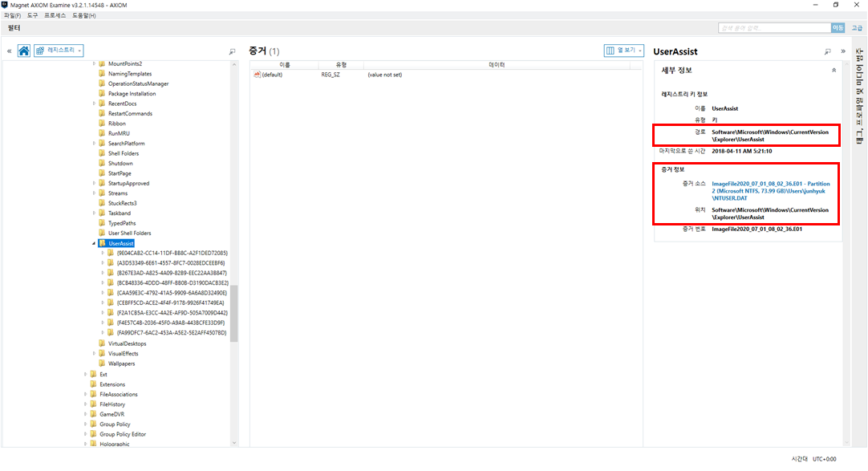Open the 고급 advanced search link
Image resolution: width=868 pixels, height=471 pixels.
[x=857, y=27]
